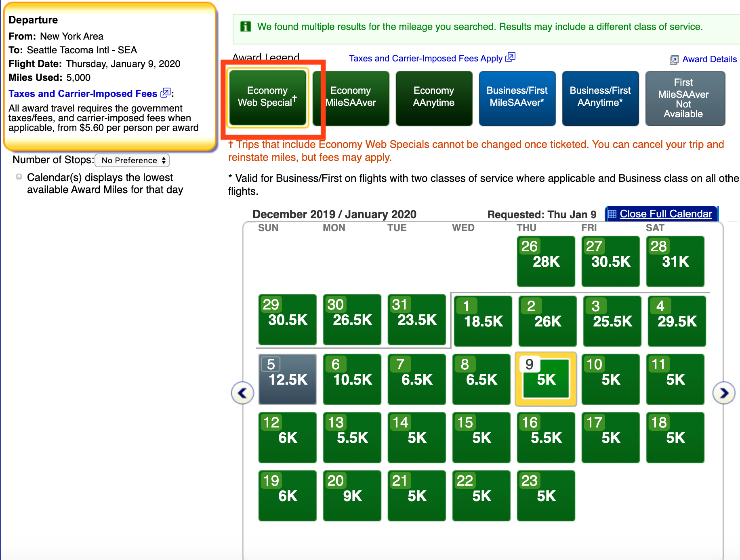Advance calendar with right arrow button
Image resolution: width=740 pixels, height=560 pixels.
click(x=723, y=393)
